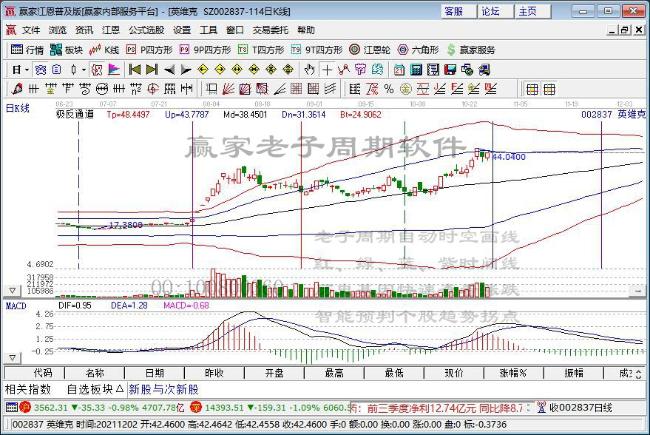
Task: Open the P四方形 tool
Action: (x=149, y=50)
